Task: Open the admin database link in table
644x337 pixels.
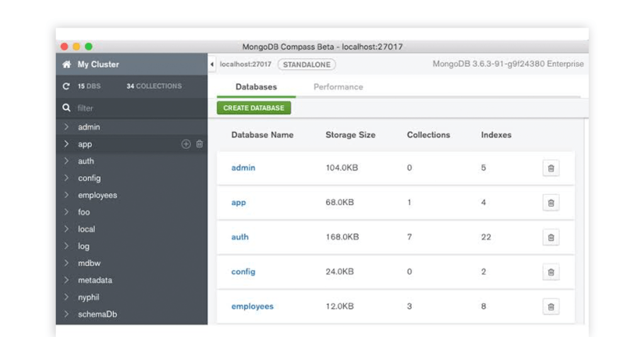Action: (x=243, y=167)
